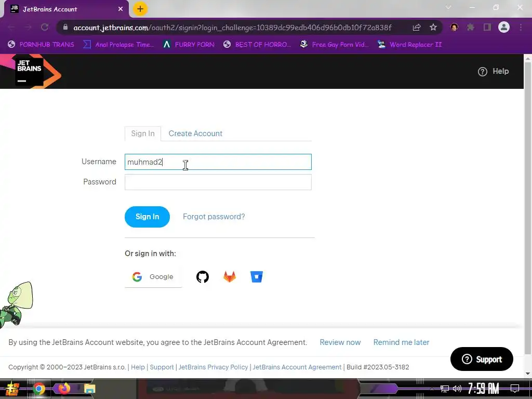Image resolution: width=532 pixels, height=399 pixels.
Task: Open the network icon in system tray
Action: [x=445, y=389]
